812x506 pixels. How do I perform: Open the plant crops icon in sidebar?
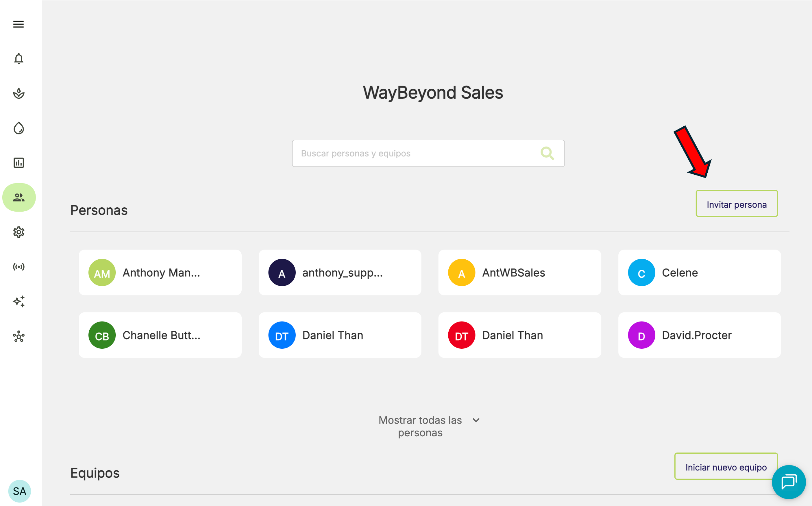(x=19, y=93)
